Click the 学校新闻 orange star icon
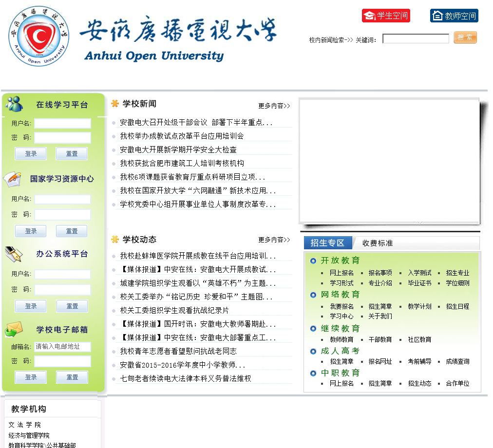The image size is (493, 448). (115, 103)
